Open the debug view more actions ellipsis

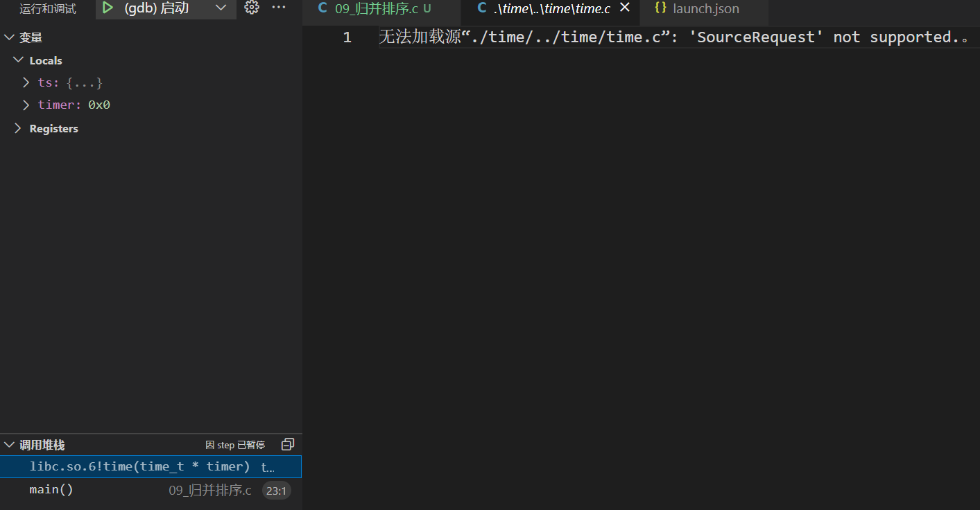click(279, 8)
